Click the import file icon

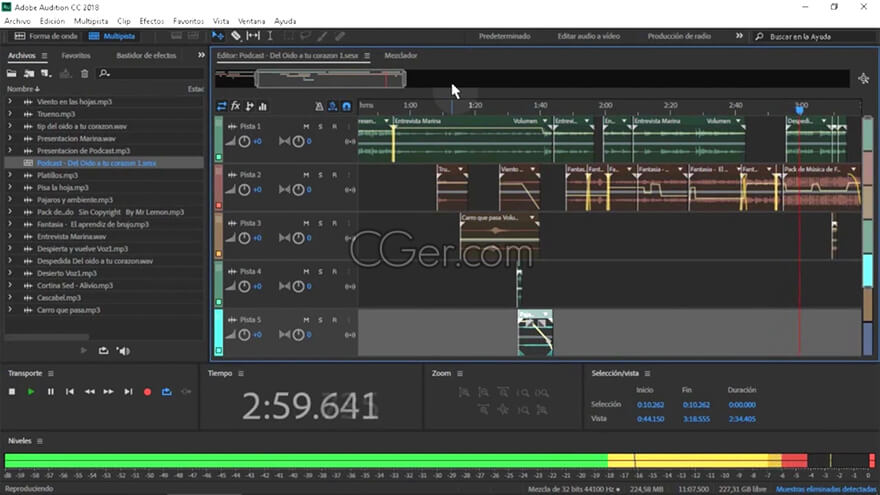click(29, 74)
